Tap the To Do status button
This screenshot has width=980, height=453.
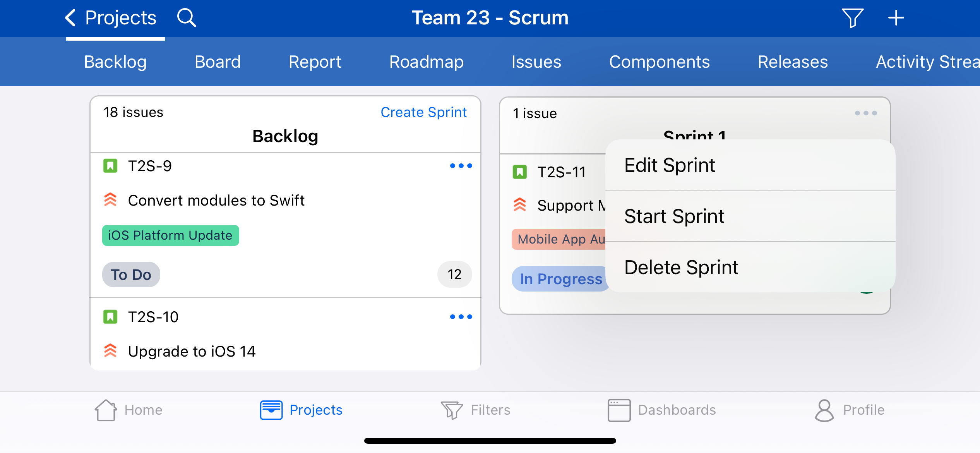[131, 275]
